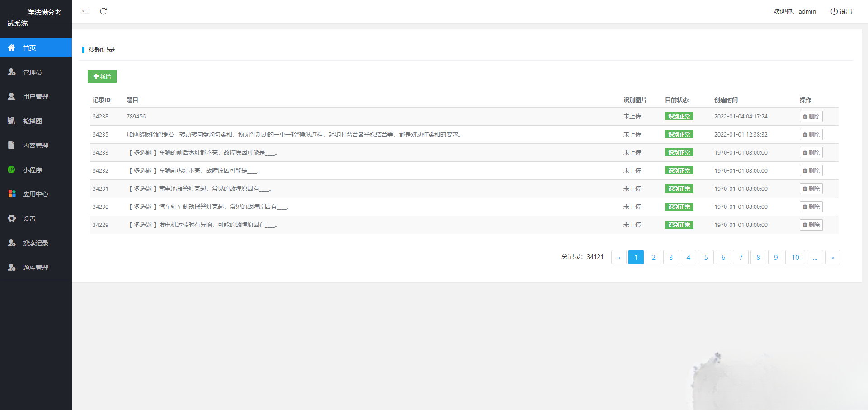Select page 1 in pagination
The image size is (868, 410).
click(636, 257)
